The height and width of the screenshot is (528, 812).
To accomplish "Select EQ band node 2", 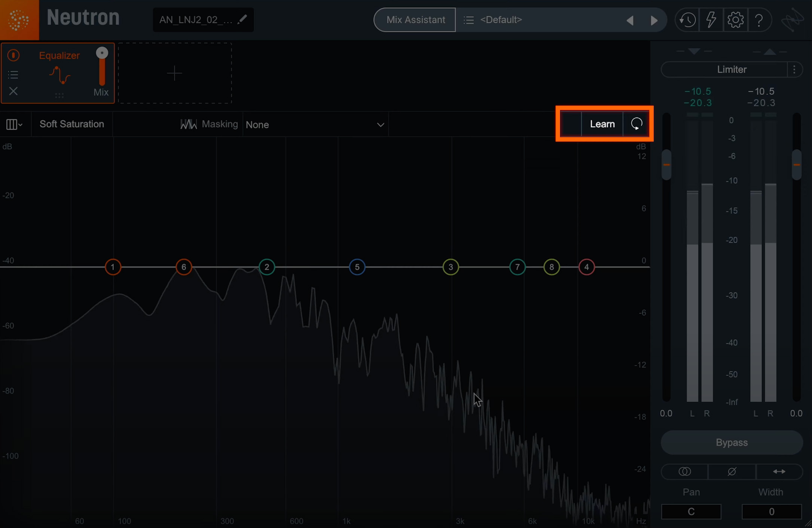I will 267,267.
